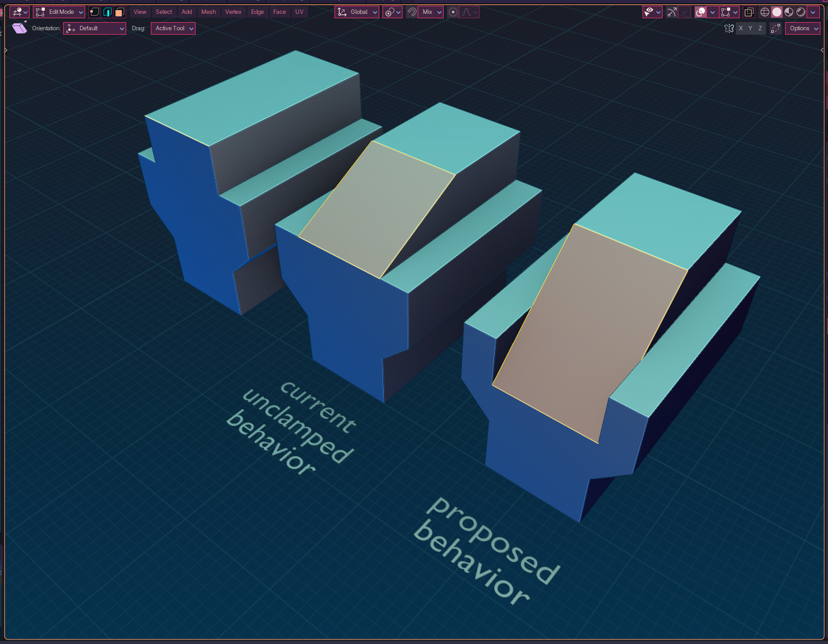This screenshot has height=644, width=828.
Task: Open the Add menu
Action: pyautogui.click(x=187, y=12)
